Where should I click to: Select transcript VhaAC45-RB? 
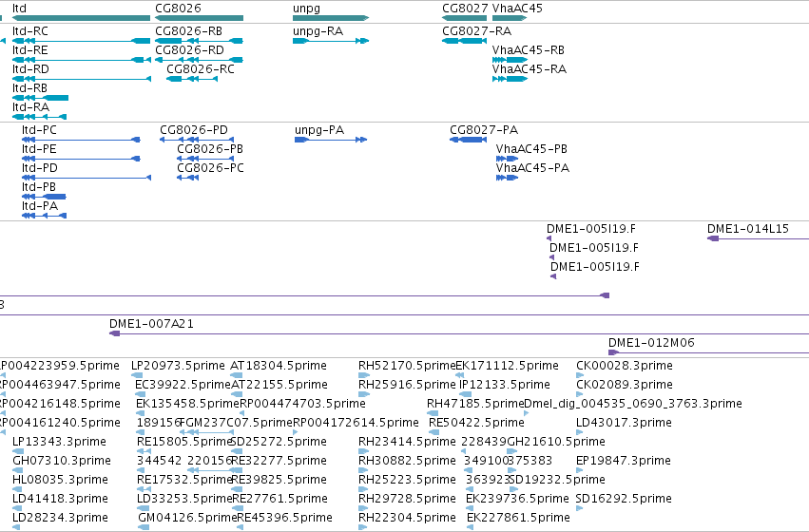point(529,50)
